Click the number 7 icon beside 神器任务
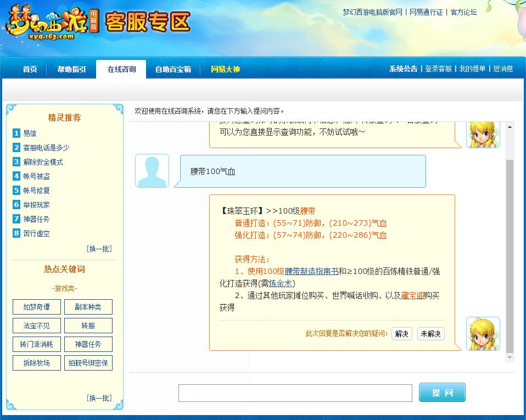The height and width of the screenshot is (420, 526). click(16, 219)
